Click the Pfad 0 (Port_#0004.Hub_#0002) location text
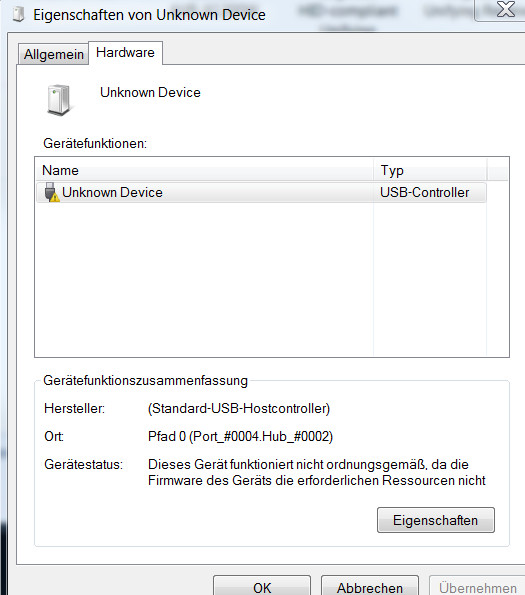Viewport: 525px width, 595px height. point(240,436)
